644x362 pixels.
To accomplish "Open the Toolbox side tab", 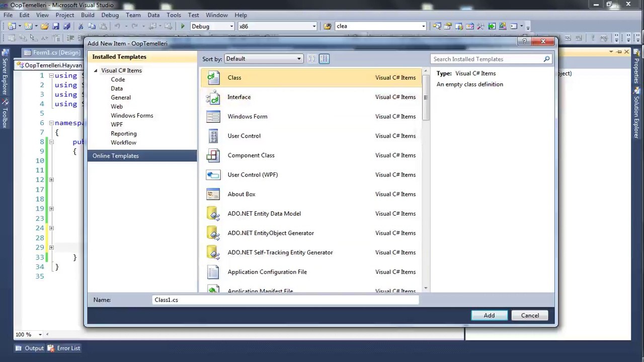I will pos(5,114).
